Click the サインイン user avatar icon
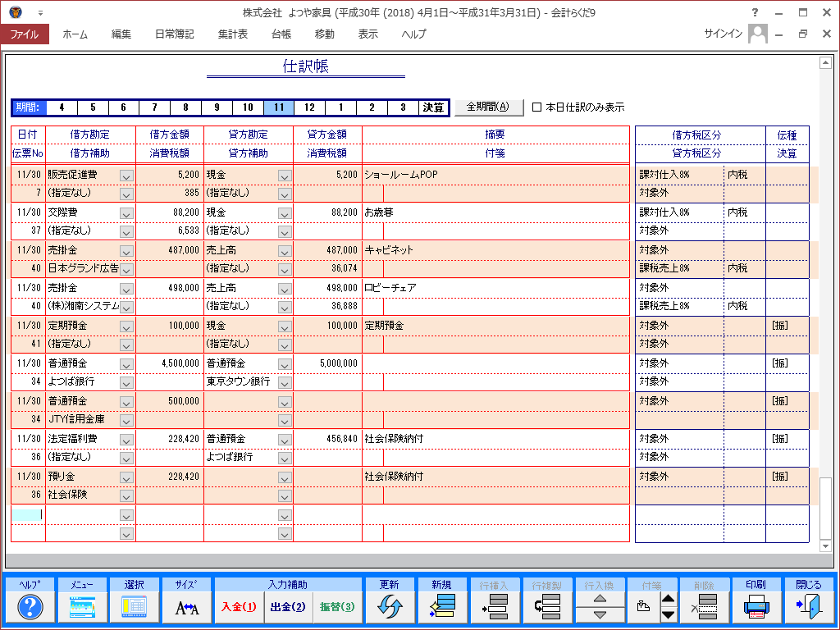The width and height of the screenshot is (840, 630). coord(757,33)
